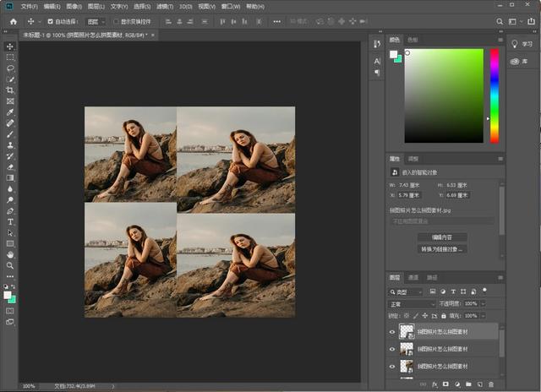Click the 转换为链接对象 button
Viewport: 541px width, 392px height.
(x=443, y=249)
